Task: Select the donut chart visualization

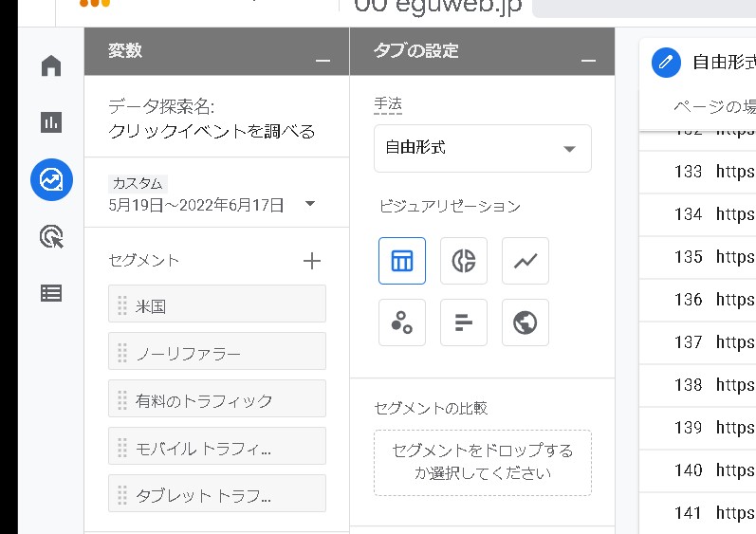Action: 464,261
